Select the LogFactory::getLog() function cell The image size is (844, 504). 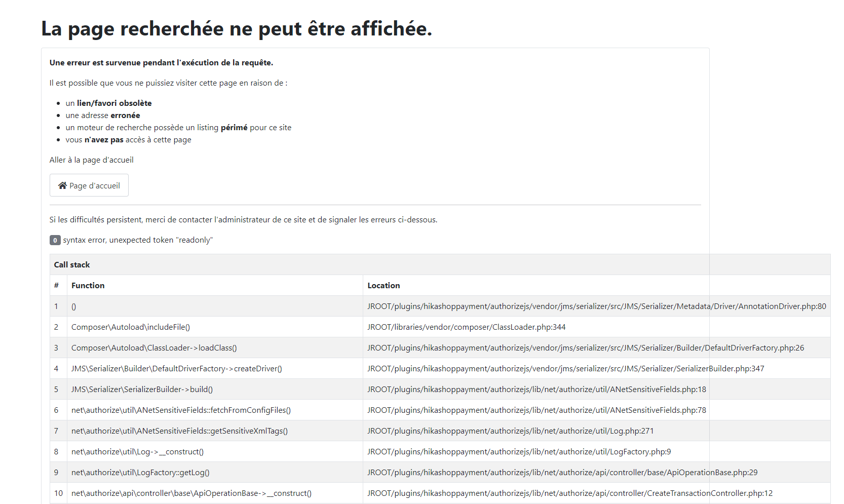(140, 472)
